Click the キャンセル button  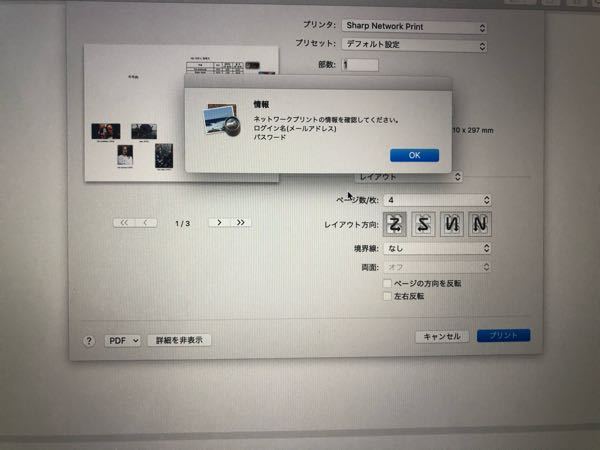coord(441,337)
